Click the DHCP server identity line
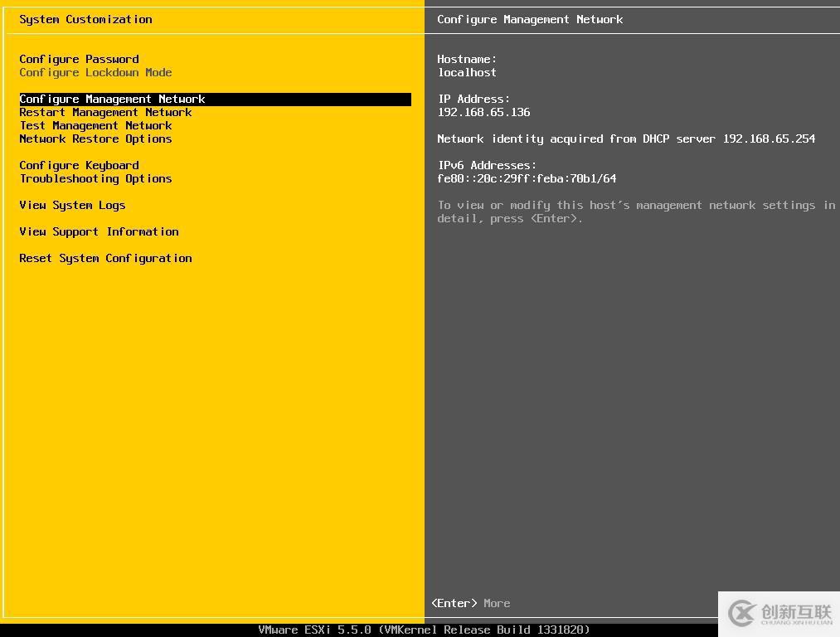The width and height of the screenshot is (840, 637). click(626, 139)
